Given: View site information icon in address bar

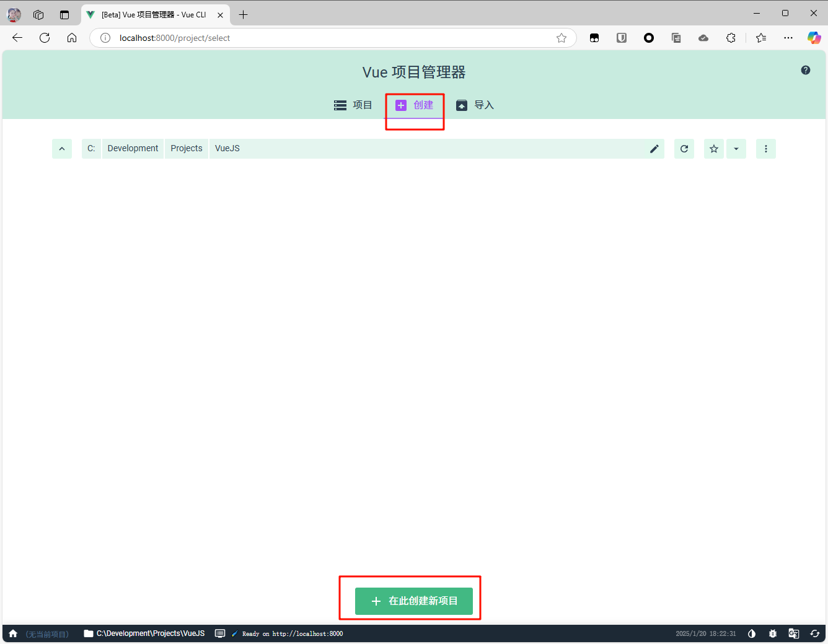Looking at the screenshot, I should 105,38.
